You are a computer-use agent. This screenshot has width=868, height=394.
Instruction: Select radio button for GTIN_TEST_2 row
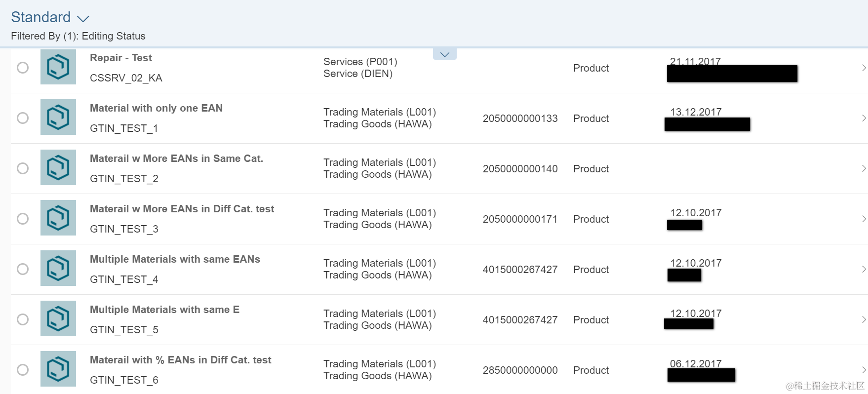23,168
